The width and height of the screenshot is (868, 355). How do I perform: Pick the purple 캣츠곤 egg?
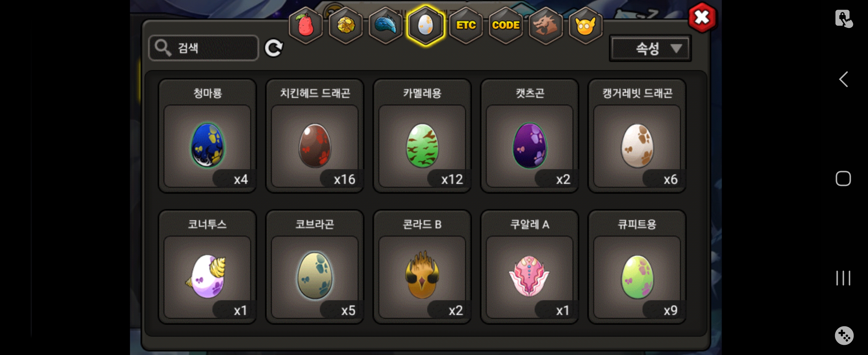[530, 136]
